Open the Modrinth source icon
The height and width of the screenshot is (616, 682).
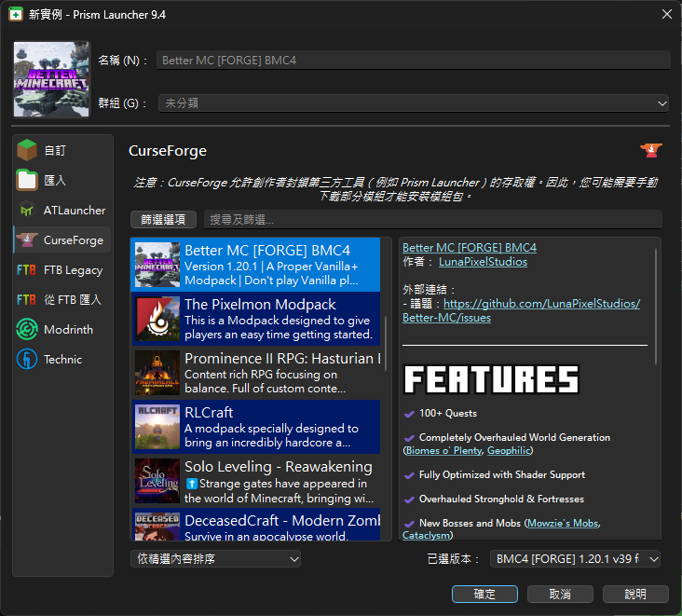[x=28, y=330]
